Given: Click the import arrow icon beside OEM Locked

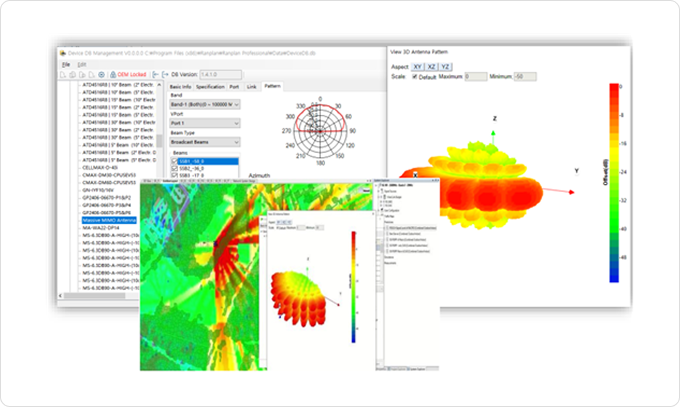Looking at the screenshot, I should pyautogui.click(x=155, y=74).
